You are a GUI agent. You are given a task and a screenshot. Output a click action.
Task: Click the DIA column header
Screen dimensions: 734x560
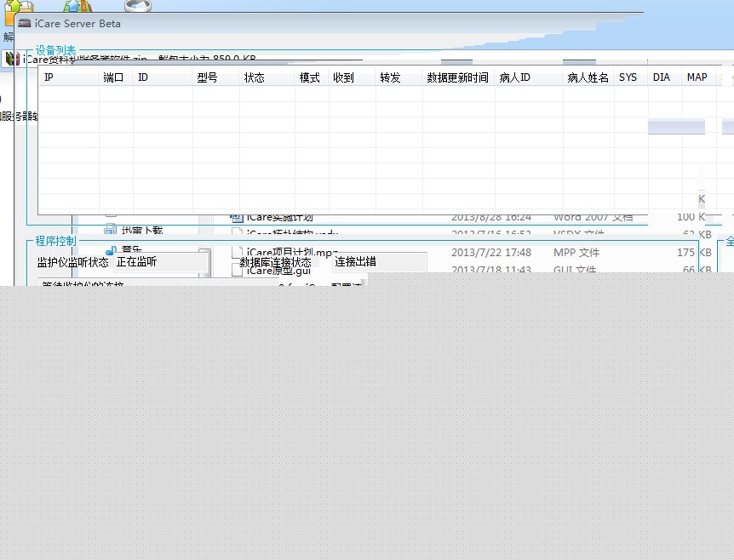click(x=665, y=77)
